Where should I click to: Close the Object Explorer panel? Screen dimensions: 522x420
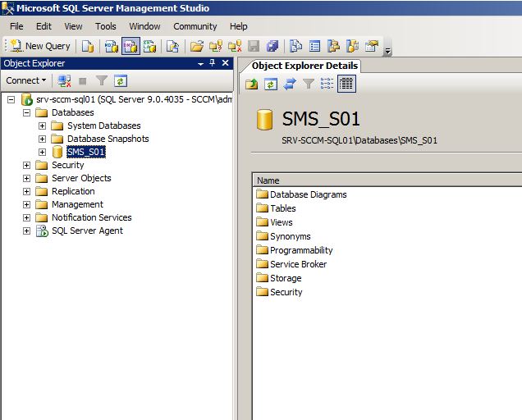[226, 63]
